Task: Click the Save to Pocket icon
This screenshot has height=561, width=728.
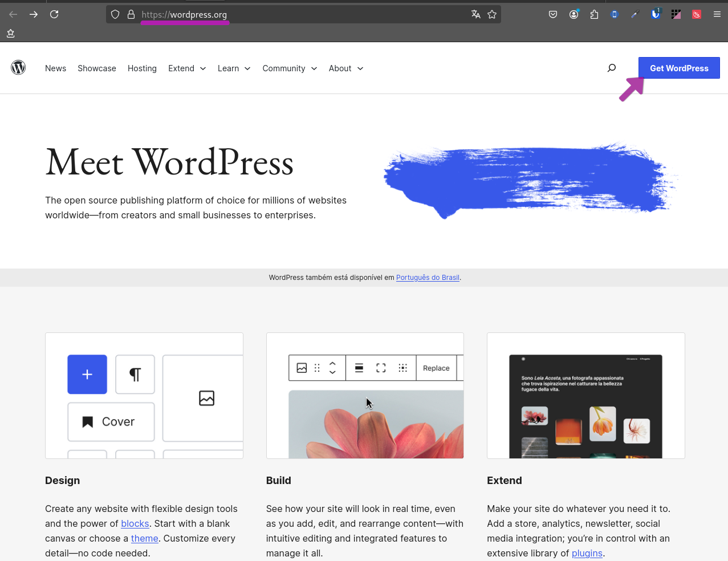Action: pyautogui.click(x=553, y=14)
